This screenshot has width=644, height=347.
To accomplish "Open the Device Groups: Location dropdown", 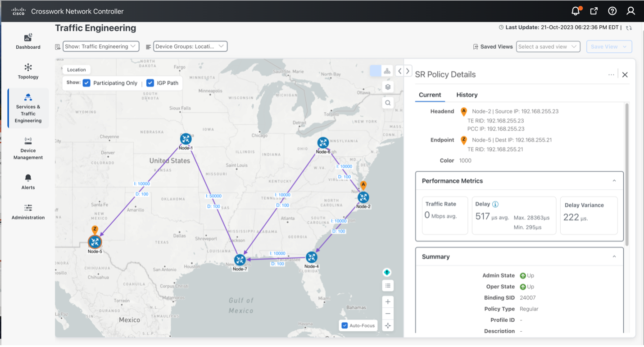I will tap(190, 46).
